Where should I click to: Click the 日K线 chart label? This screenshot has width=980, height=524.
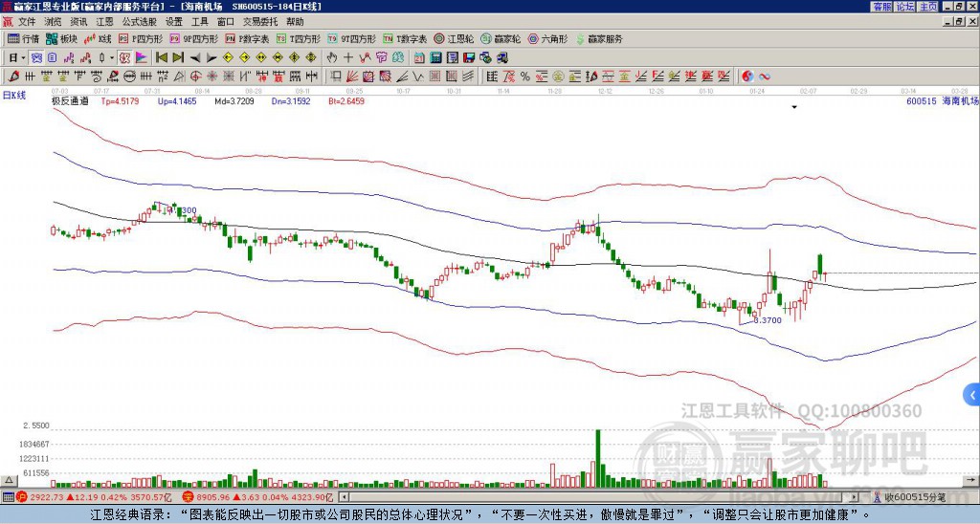point(14,96)
